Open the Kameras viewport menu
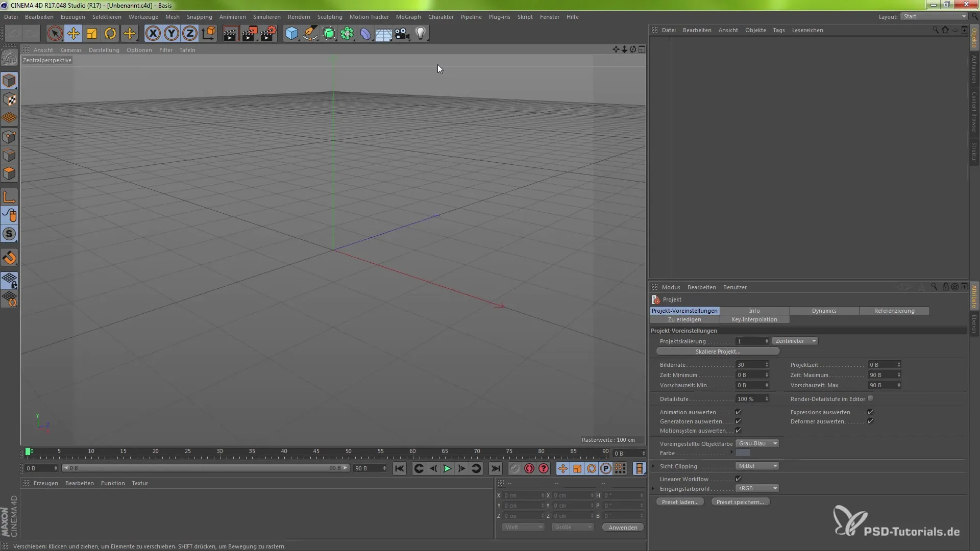The image size is (980, 551). [x=71, y=50]
